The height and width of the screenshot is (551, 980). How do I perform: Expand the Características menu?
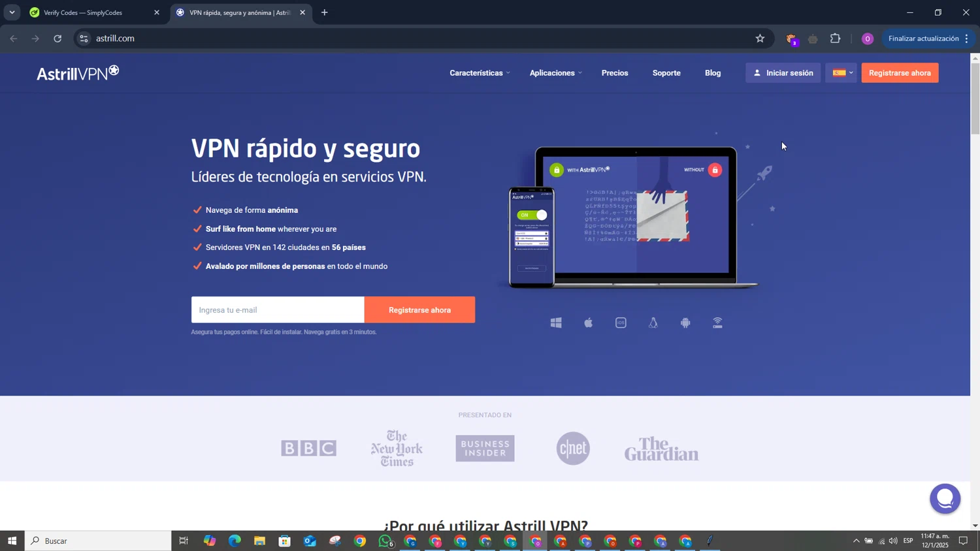tap(480, 73)
